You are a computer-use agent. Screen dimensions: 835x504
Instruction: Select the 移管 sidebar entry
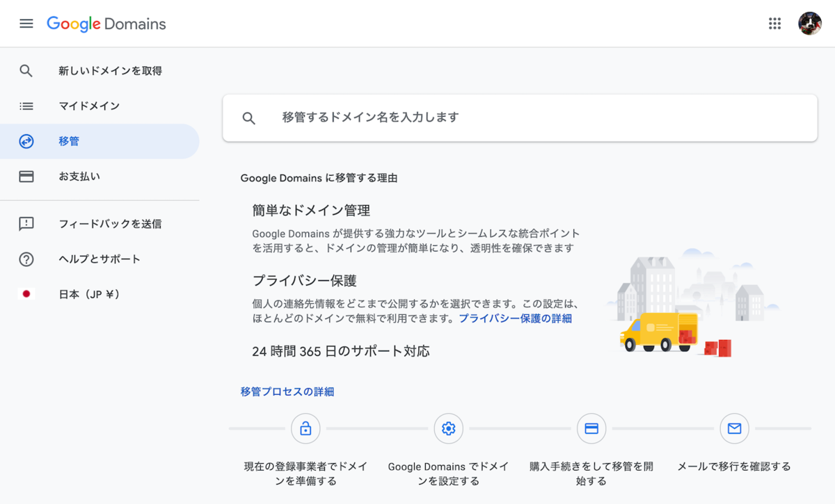tap(67, 140)
